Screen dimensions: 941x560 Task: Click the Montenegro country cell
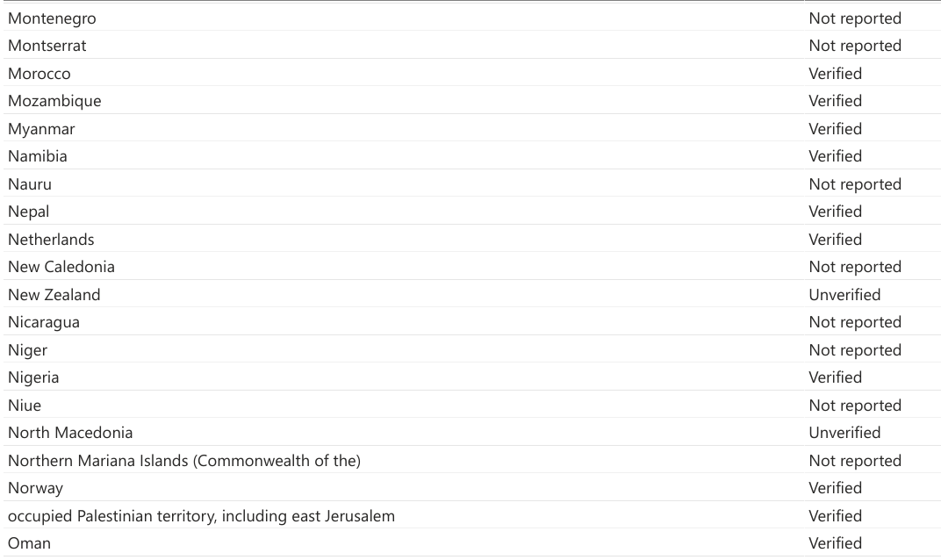click(x=52, y=18)
